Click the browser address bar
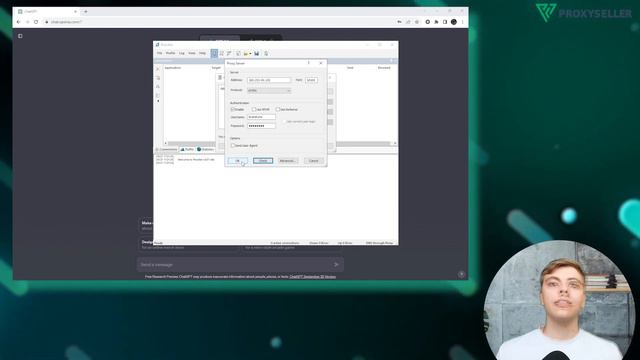The width and height of the screenshot is (640, 360). pos(220,22)
